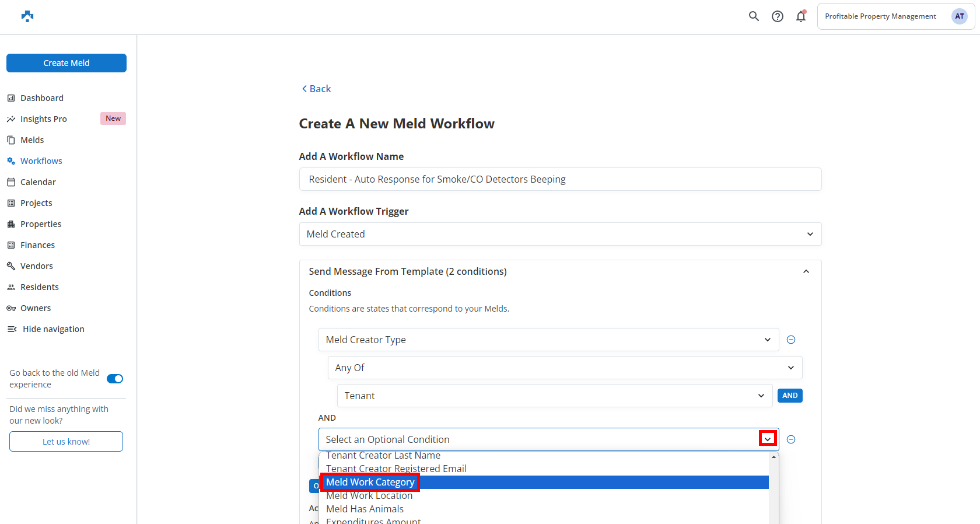Choose Meld Has Animals from list

(x=365, y=509)
